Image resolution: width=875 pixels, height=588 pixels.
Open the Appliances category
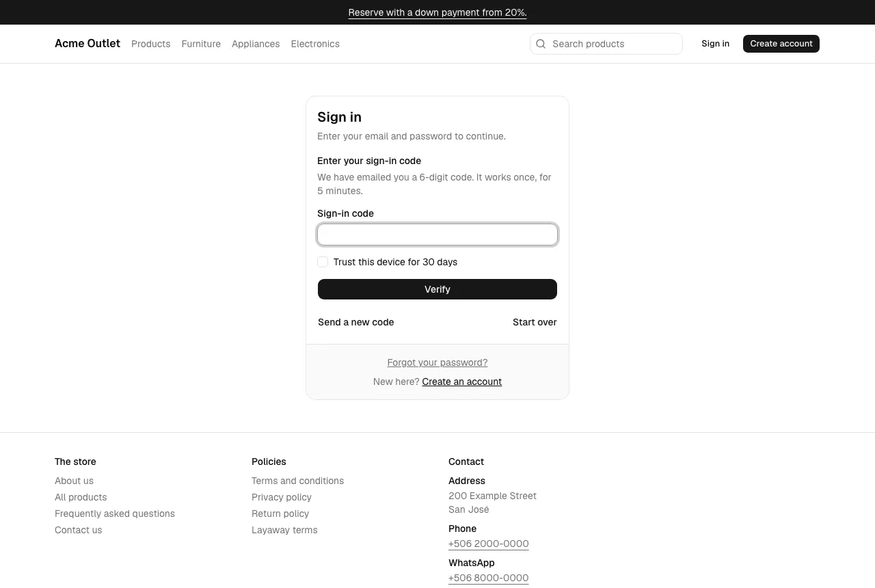[256, 44]
